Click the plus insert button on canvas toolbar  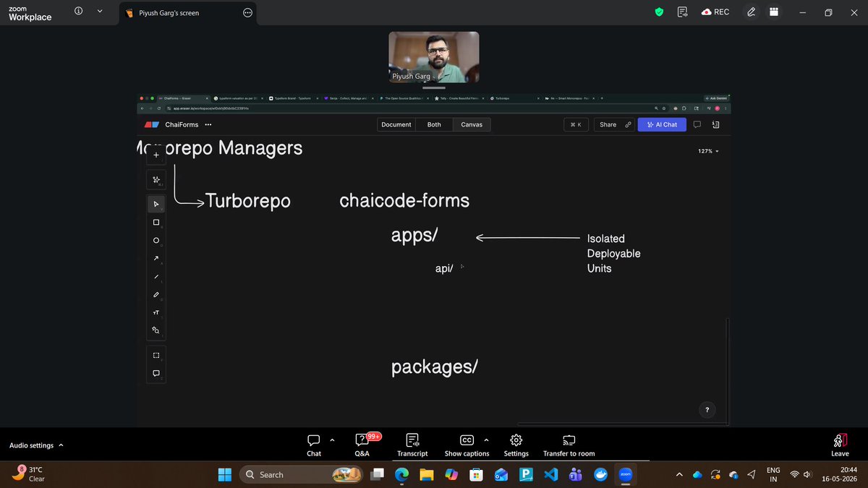(156, 155)
